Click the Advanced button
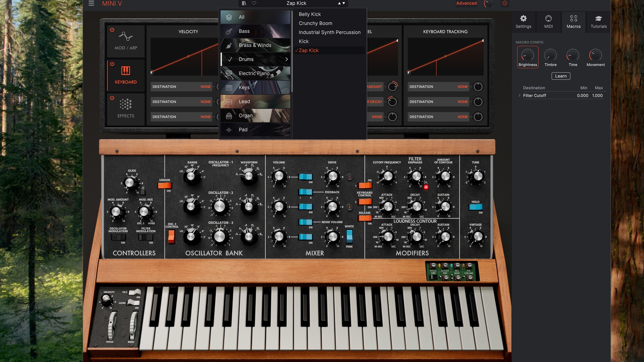The image size is (644, 362). coord(466,3)
